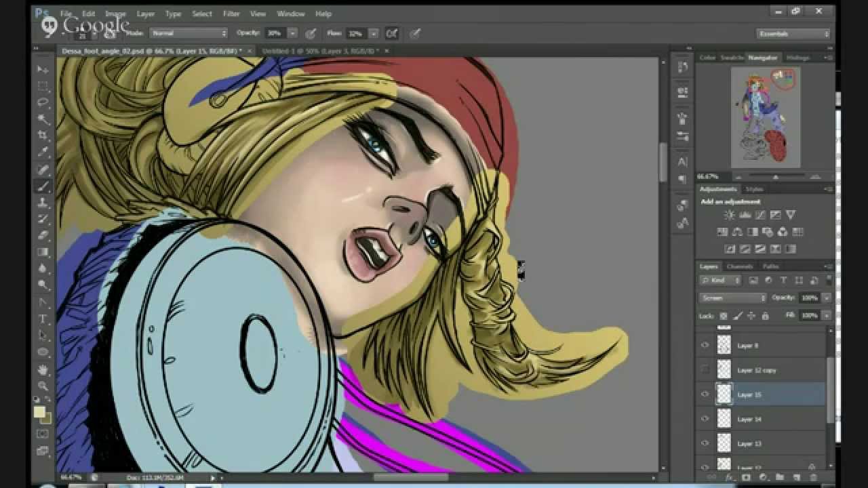Open the brush Flow slider arrow
This screenshot has width=868, height=488.
(x=373, y=33)
